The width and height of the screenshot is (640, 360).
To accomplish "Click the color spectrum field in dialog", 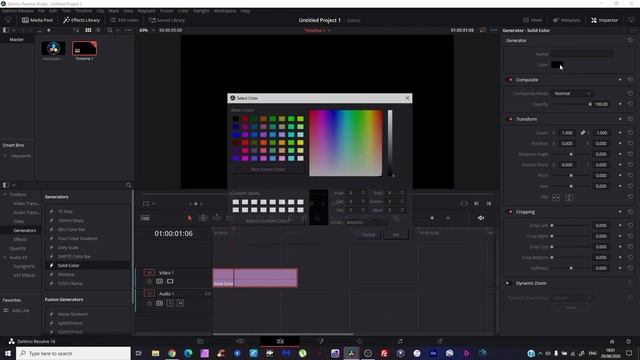I will [346, 143].
